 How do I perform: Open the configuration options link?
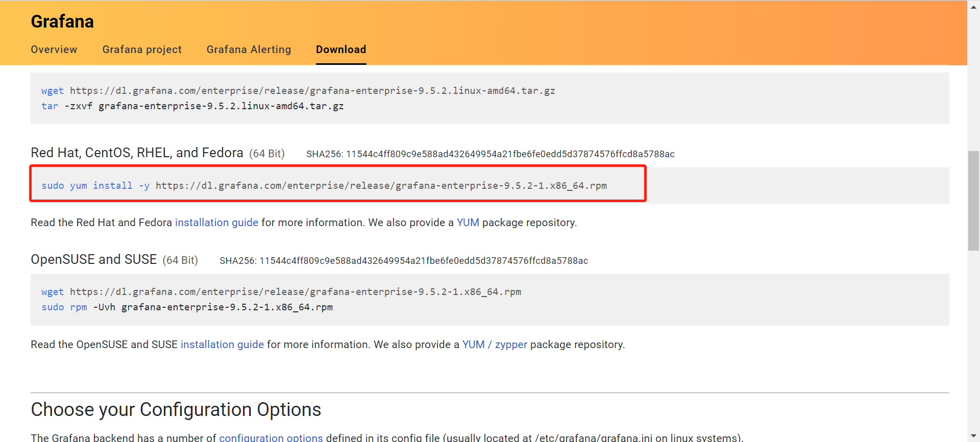point(271,437)
